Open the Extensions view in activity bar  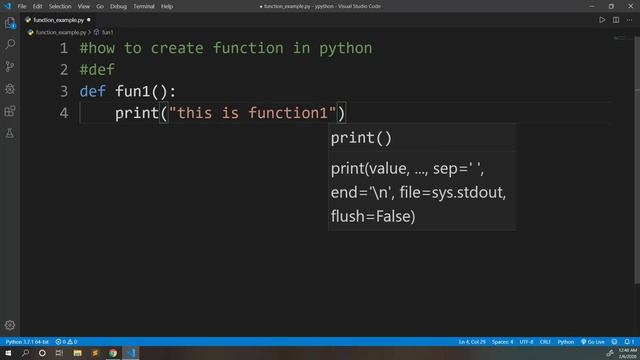[10, 111]
